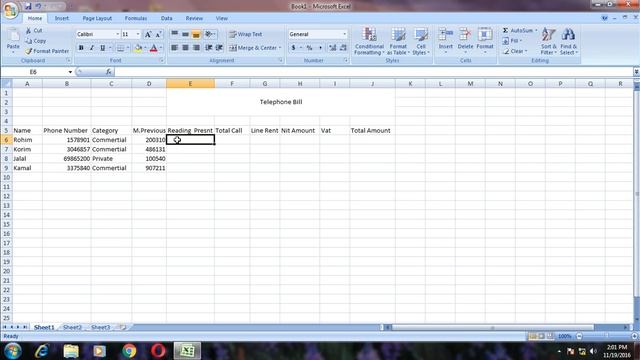Open the Office Button menu
640x360 pixels.
click(x=10, y=10)
